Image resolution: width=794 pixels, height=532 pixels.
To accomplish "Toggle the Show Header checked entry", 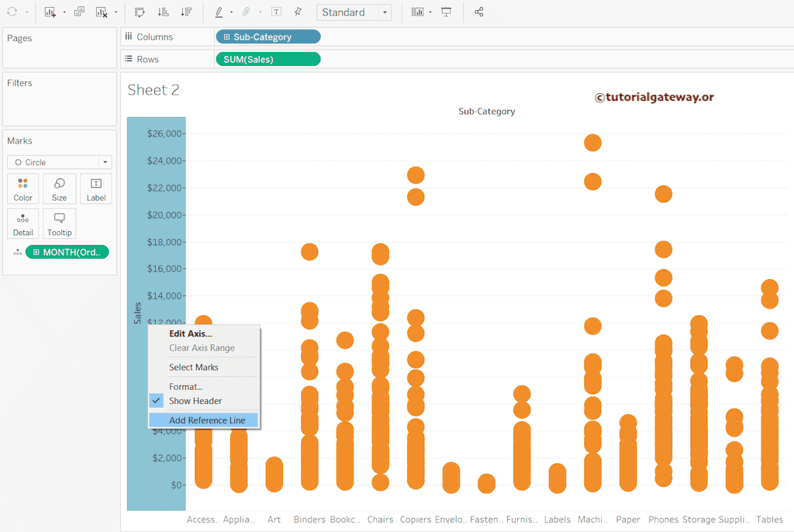I will [204, 401].
